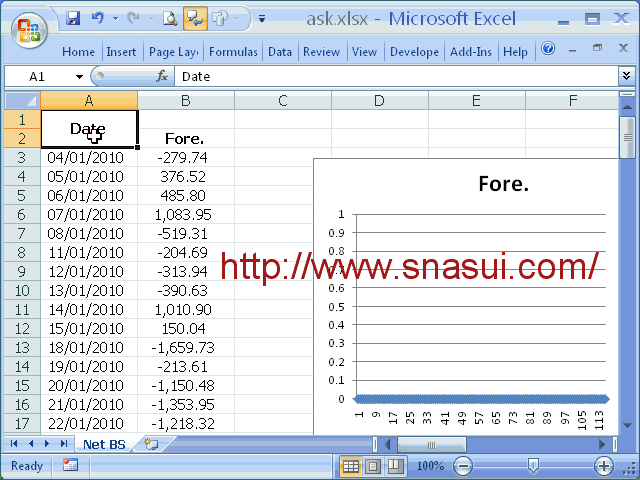Open the Name Box dropdown

coord(80,76)
